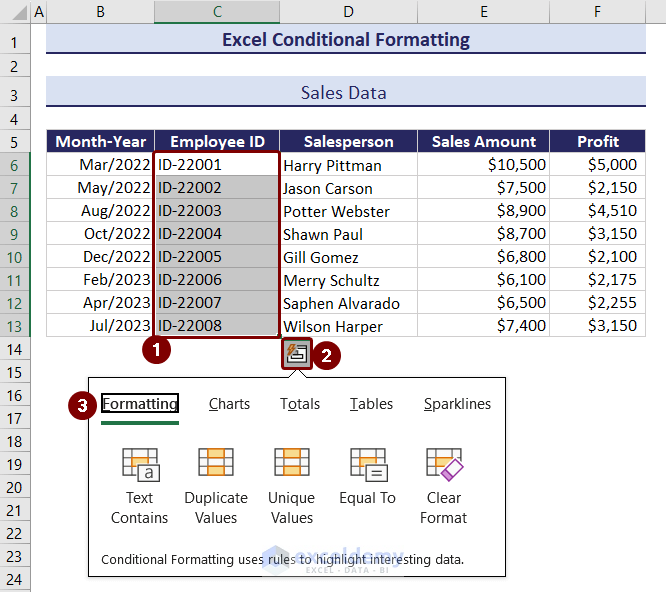
Task: Click the $5,000 profit cell
Action: pyautogui.click(x=597, y=164)
